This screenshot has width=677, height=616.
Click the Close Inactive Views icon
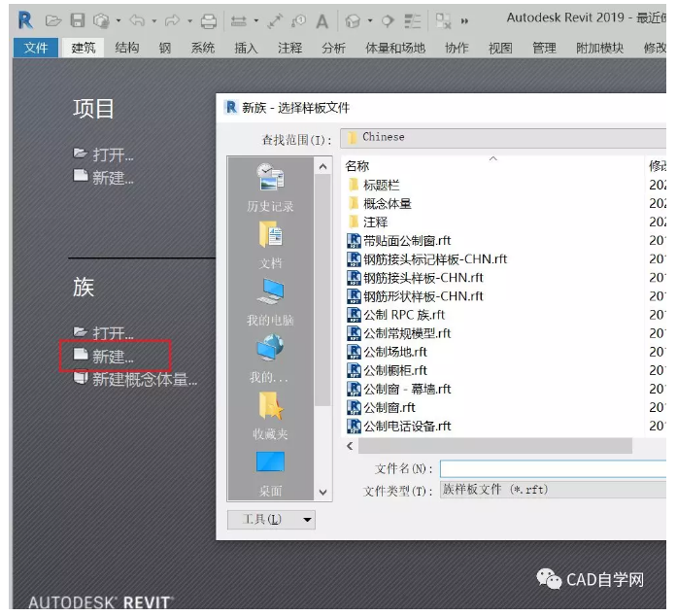coord(443,20)
